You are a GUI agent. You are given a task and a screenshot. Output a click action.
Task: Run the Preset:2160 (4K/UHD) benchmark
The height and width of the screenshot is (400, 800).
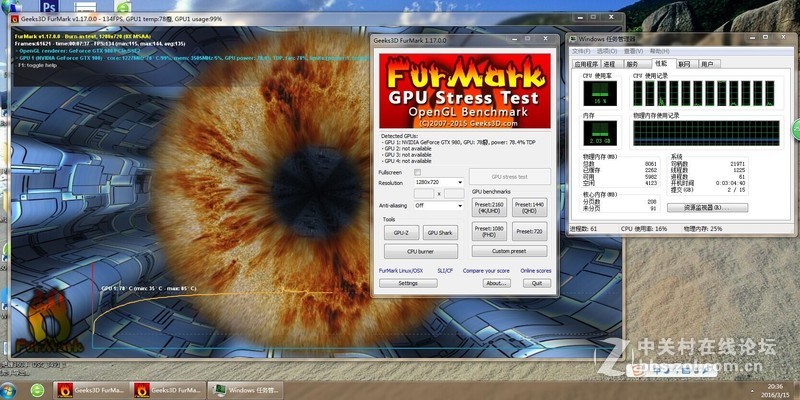tap(489, 207)
